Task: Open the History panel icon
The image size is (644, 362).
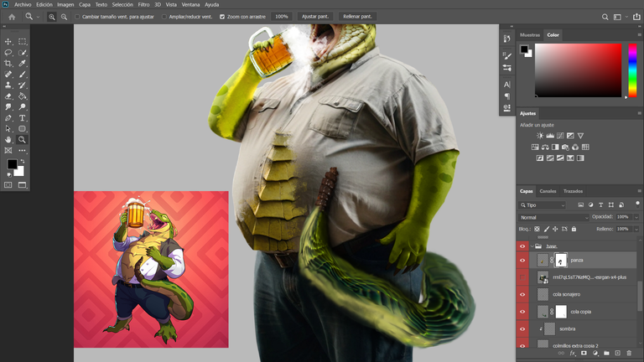Action: pyautogui.click(x=506, y=39)
